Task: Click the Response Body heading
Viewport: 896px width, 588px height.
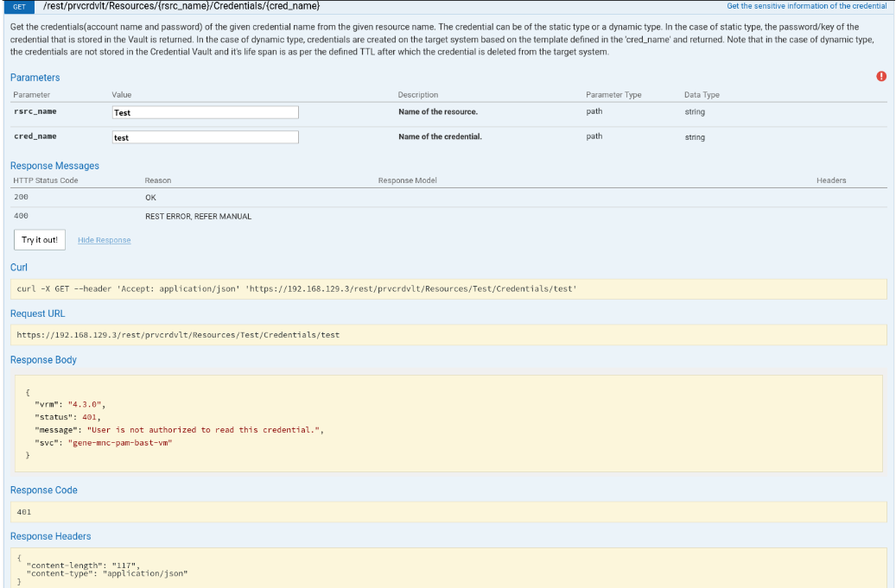Action: point(43,360)
